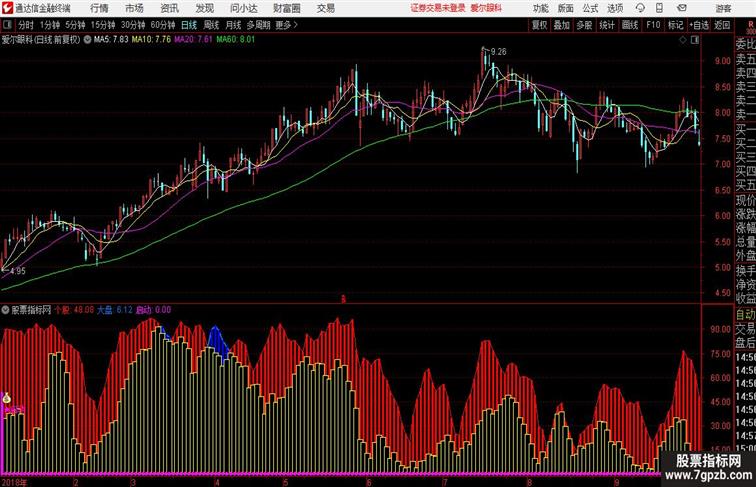Viewport: 756px width, 487px height.
Task: Click the MA10: 7.76 indicator label
Action: [x=151, y=40]
